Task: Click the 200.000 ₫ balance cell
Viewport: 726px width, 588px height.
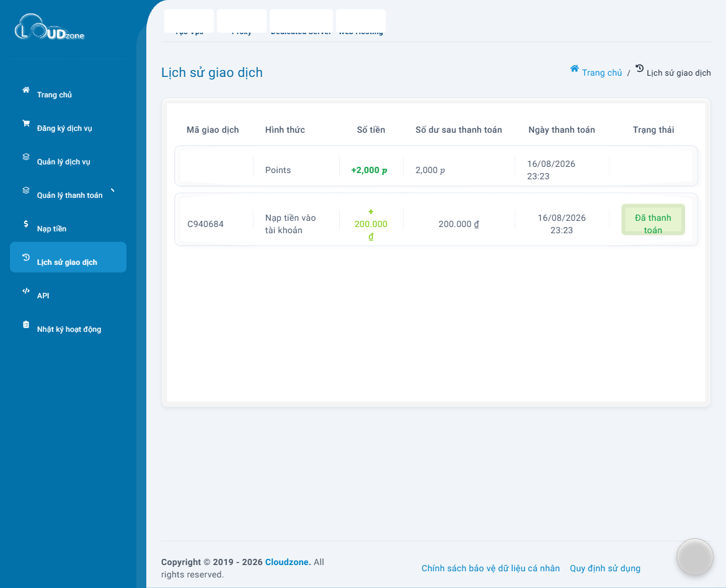Action: pos(458,224)
